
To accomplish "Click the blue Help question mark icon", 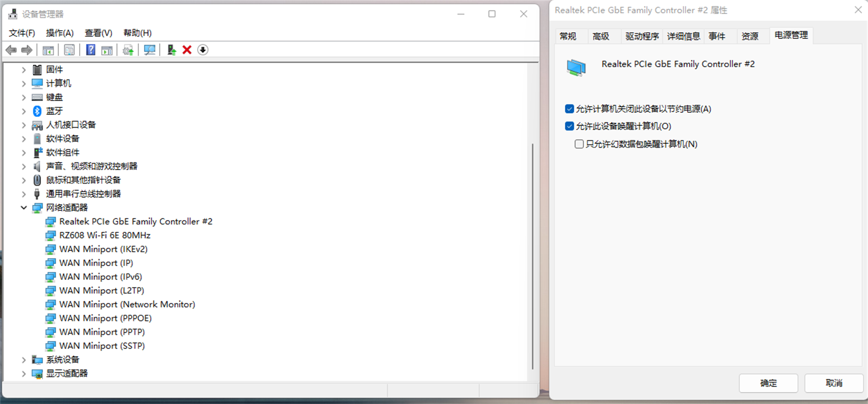I will click(90, 50).
